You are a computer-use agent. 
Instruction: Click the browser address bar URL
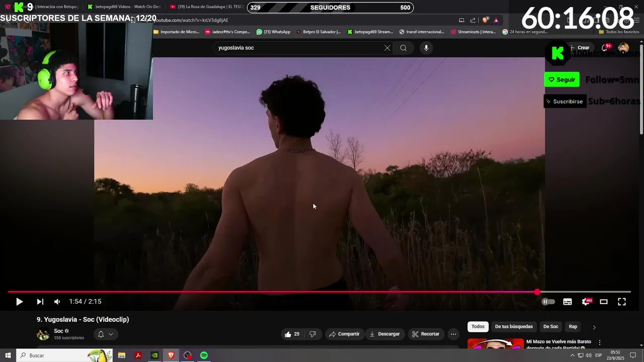pos(191,20)
